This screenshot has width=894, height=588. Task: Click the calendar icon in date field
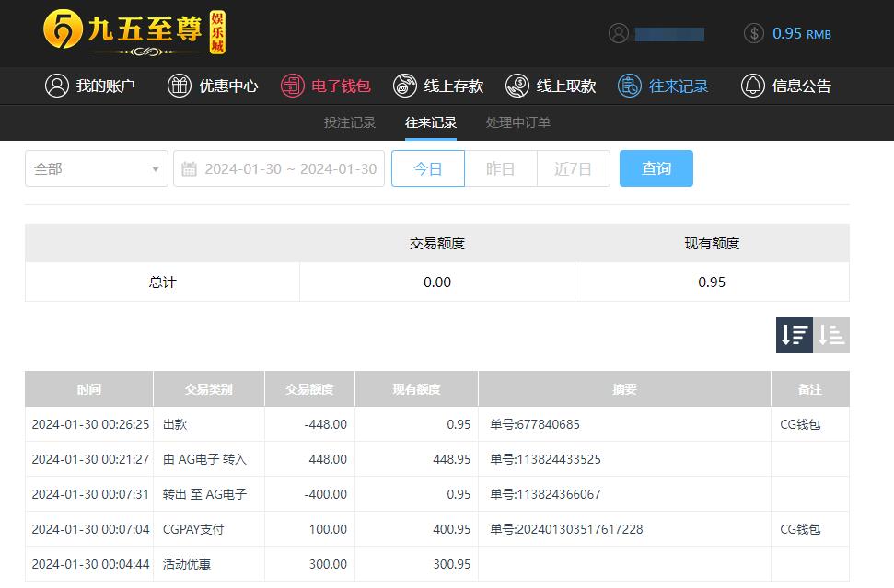(x=189, y=169)
